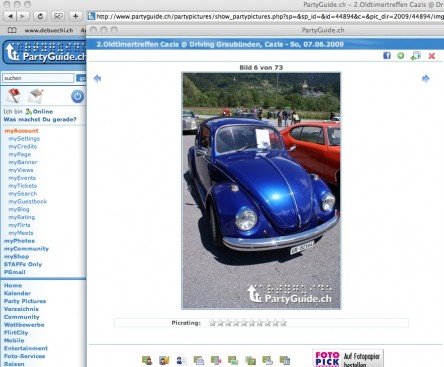Open the bookmarks book icon
The width and height of the screenshot is (444, 367).
tap(12, 30)
